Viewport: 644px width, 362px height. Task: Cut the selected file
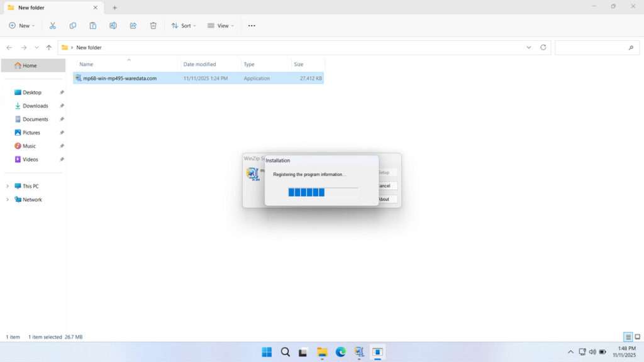tap(53, 25)
